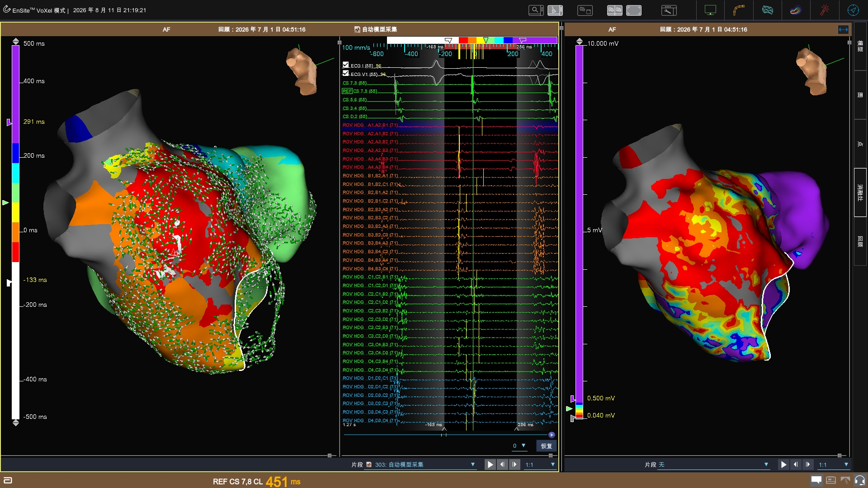Switch to split dual-map view layout
868x488 pixels.
(x=614, y=10)
